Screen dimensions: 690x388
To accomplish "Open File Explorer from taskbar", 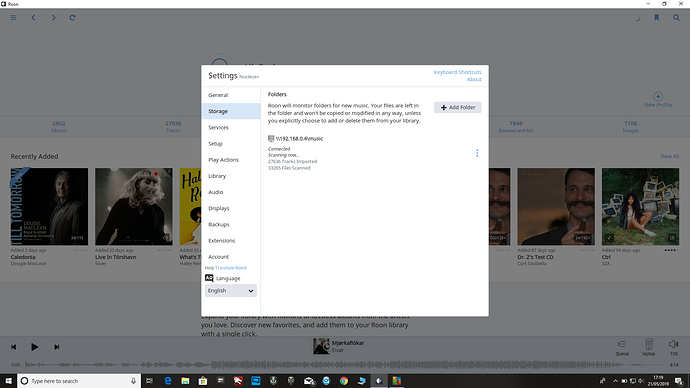I will (x=185, y=381).
